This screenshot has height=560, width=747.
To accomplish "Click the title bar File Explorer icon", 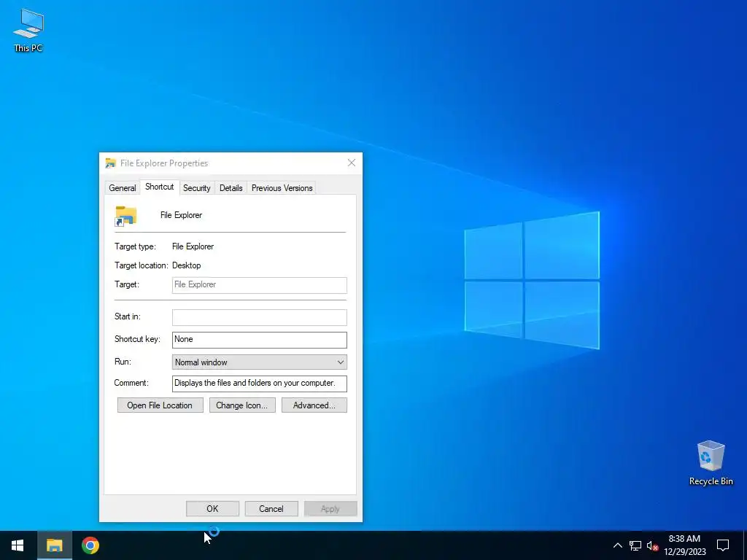I will pos(111,163).
